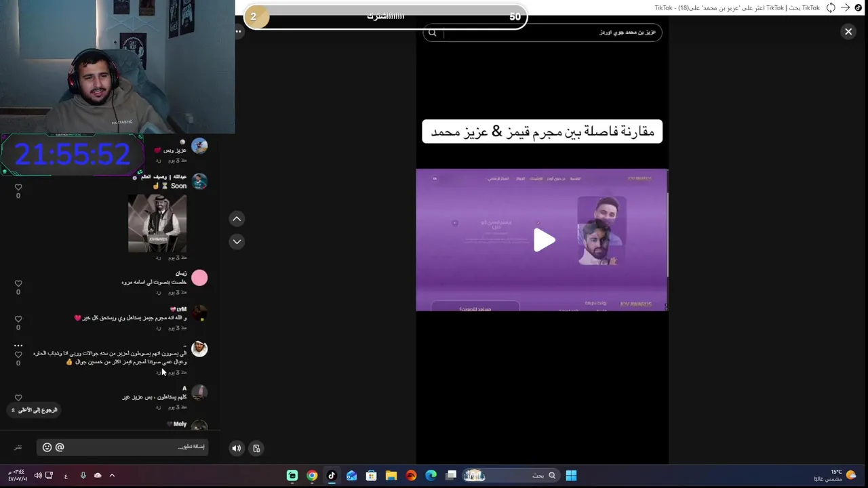
Task: Insert a mention with the @ icon
Action: (x=60, y=447)
